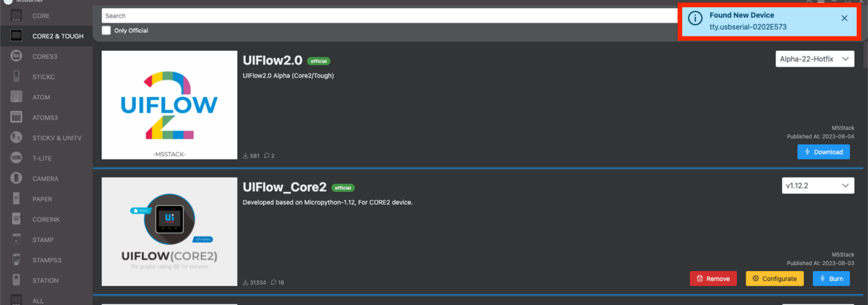This screenshot has width=868, height=305.
Task: Select the T-LITE device category
Action: coord(46,158)
